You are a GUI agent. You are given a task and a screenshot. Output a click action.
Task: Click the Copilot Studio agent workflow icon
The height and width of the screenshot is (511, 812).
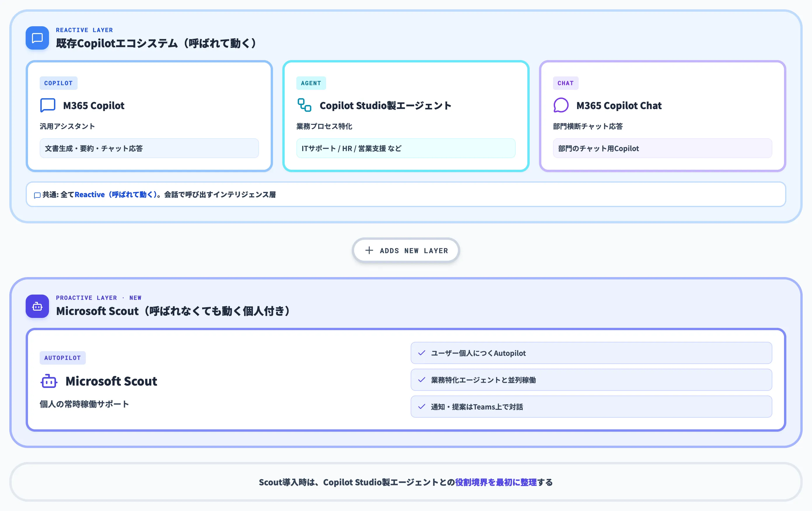(x=304, y=105)
